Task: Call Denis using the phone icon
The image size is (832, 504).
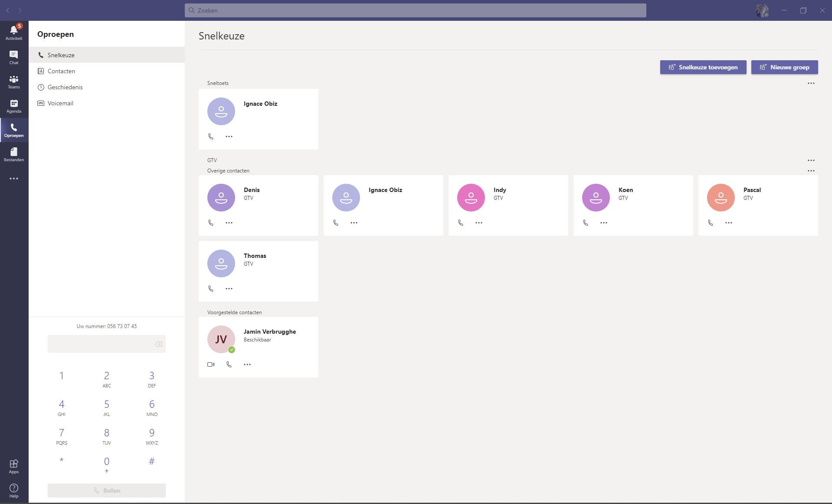Action: click(211, 223)
